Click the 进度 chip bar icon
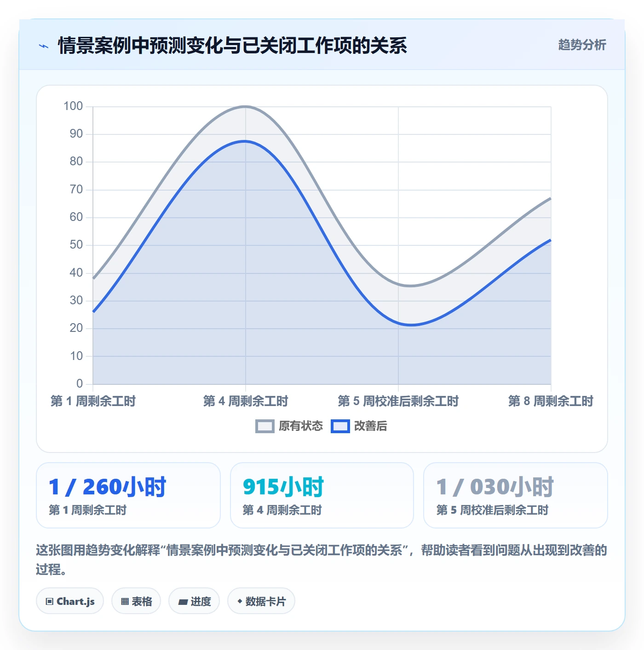This screenshot has height=650, width=644. pos(183,602)
